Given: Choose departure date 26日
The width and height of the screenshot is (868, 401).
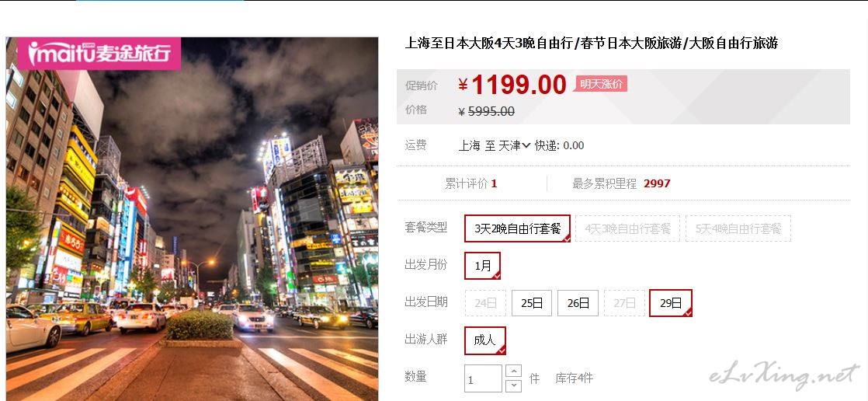Looking at the screenshot, I should 578,303.
